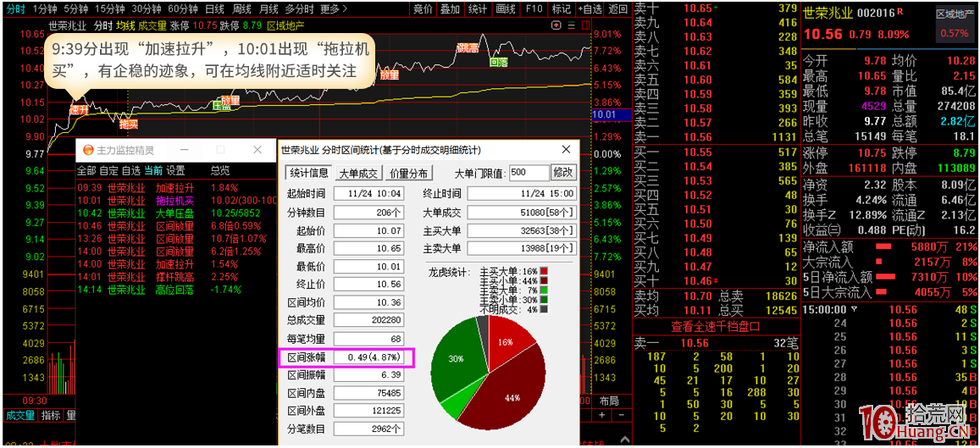Click the 返回 back button
This screenshot has height=448, width=980.
(x=617, y=8)
